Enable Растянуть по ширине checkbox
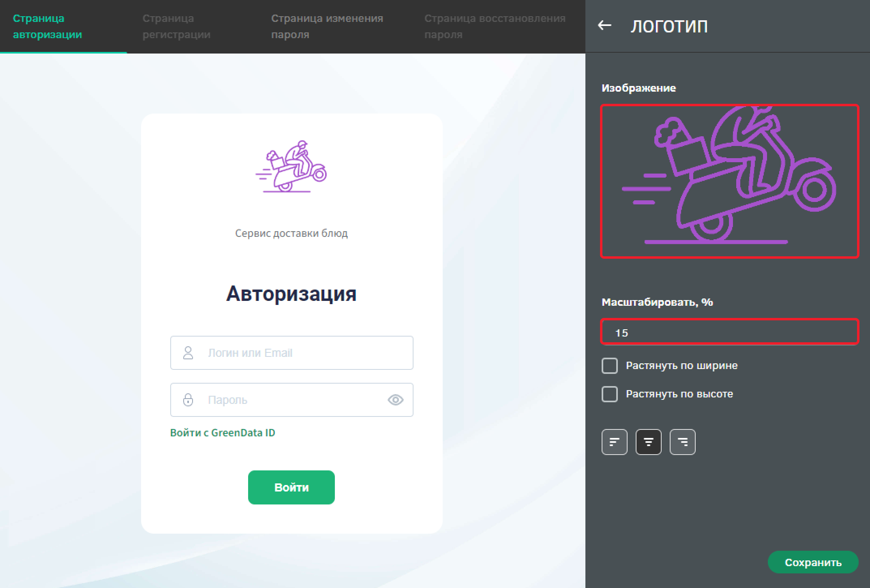This screenshot has height=588, width=870. coord(610,365)
